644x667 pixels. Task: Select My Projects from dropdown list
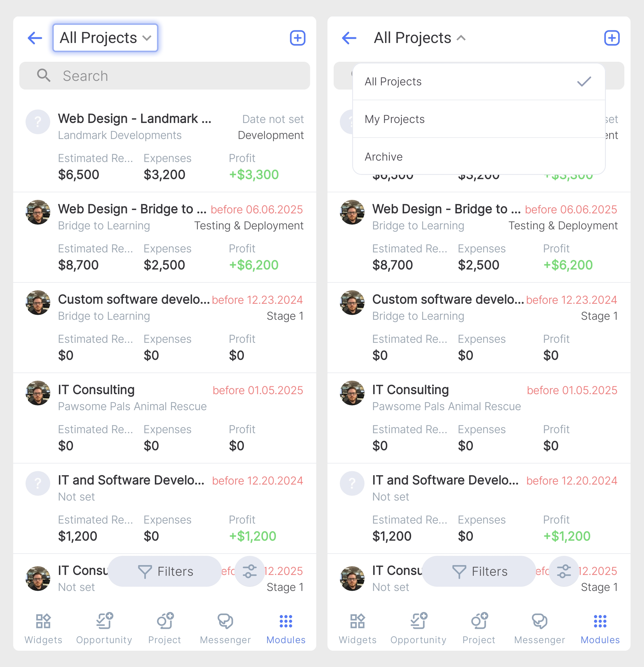pyautogui.click(x=479, y=119)
